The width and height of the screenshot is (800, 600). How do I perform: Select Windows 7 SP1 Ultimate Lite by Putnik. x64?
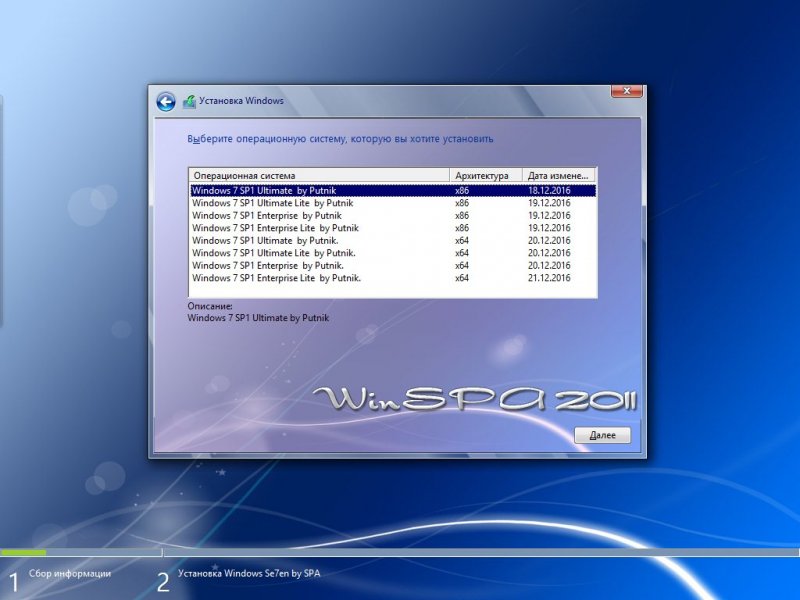click(393, 253)
